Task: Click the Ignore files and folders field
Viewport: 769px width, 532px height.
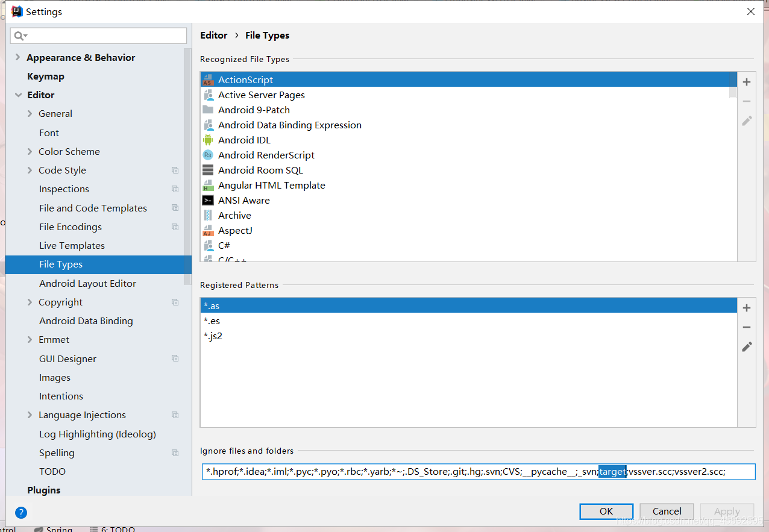Action: pyautogui.click(x=479, y=471)
